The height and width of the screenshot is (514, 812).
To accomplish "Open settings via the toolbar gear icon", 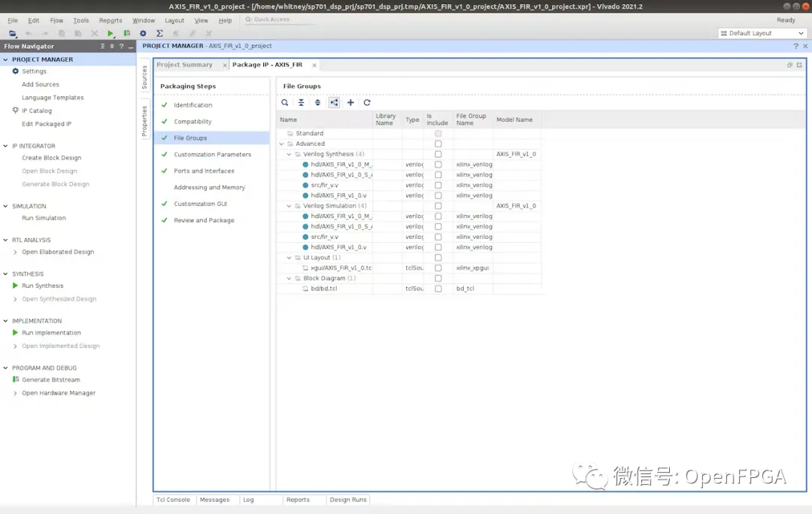I will pos(143,33).
